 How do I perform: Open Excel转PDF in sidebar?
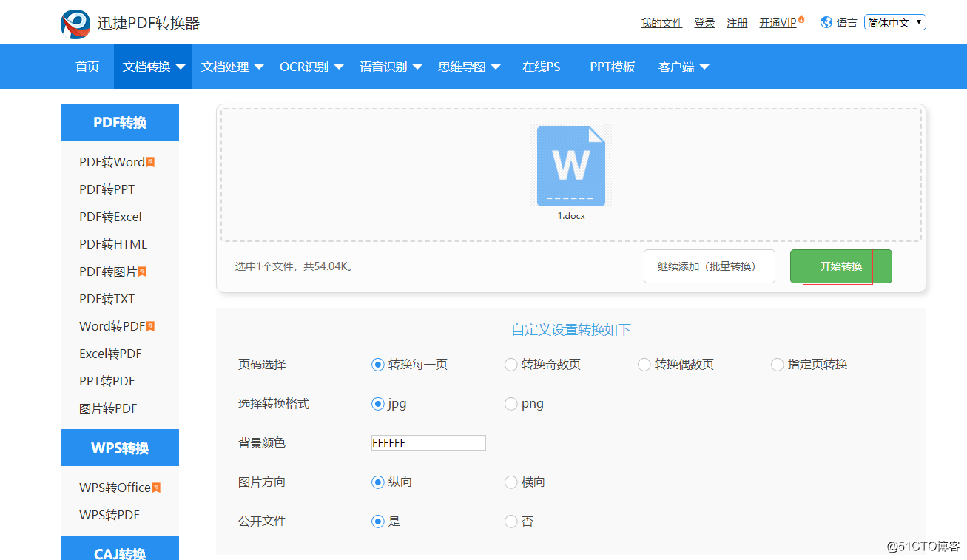point(110,354)
